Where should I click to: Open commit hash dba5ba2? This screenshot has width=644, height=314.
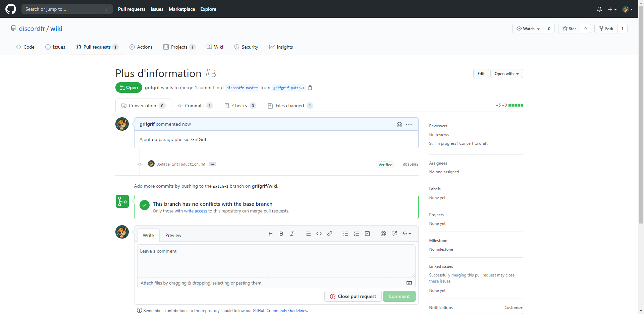pos(411,164)
